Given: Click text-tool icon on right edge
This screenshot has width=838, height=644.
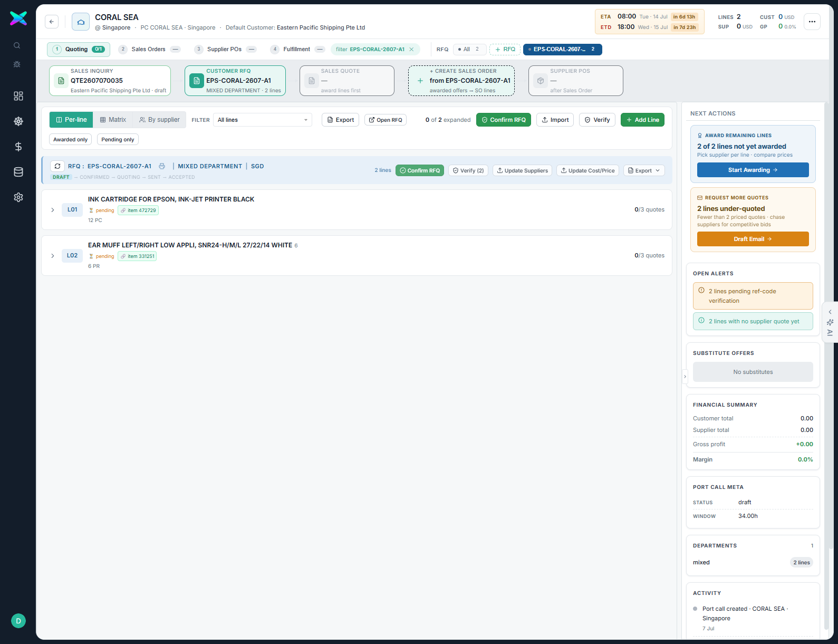Looking at the screenshot, I should (830, 333).
